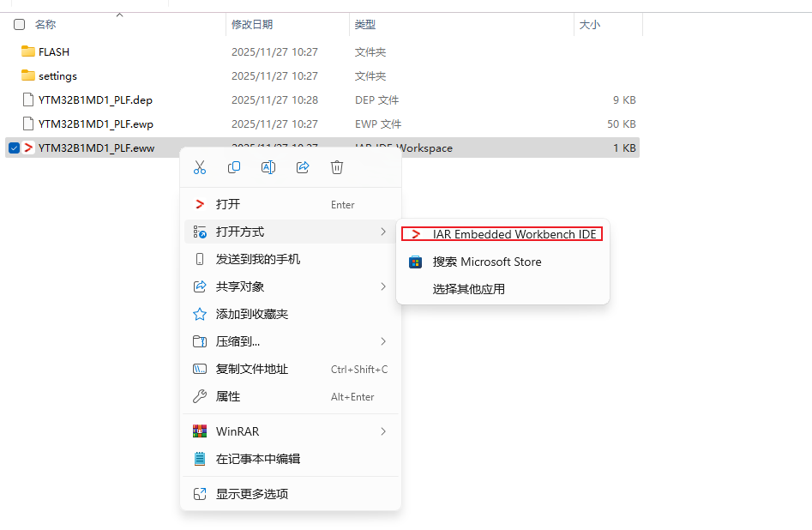The height and width of the screenshot is (530, 812).
Task: Toggle the select-all checkbox in header
Action: click(x=19, y=25)
